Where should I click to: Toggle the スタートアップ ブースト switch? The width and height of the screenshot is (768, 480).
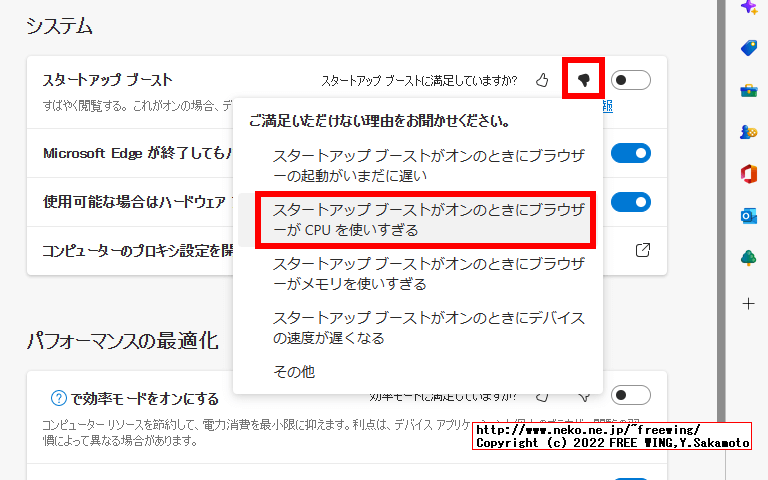click(630, 80)
